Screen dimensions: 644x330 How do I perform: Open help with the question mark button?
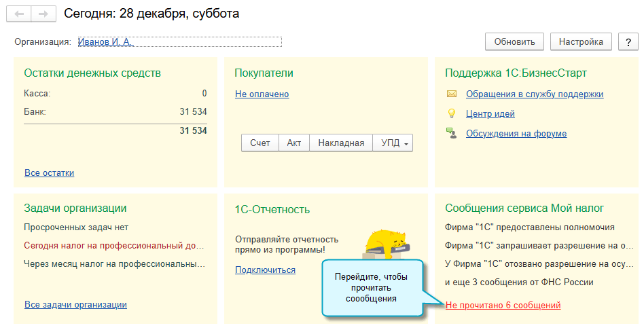(628, 42)
